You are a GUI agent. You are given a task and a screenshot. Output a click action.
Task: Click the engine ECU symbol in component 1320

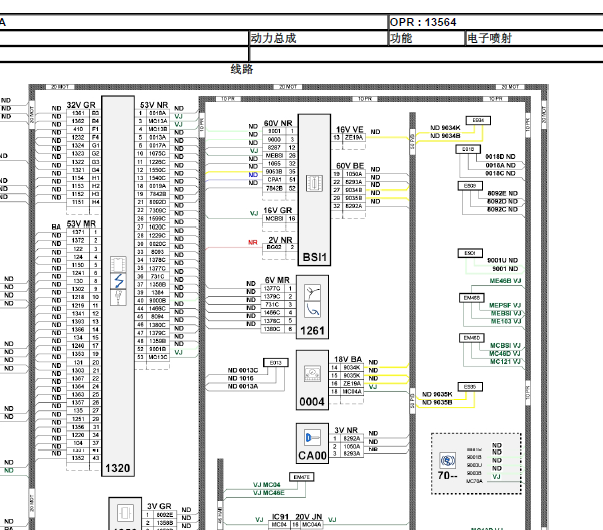tap(118, 281)
